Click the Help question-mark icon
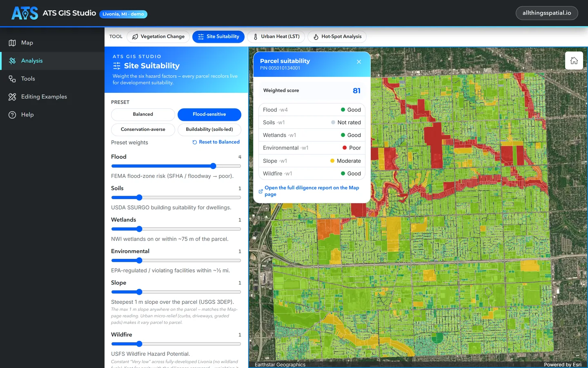 point(12,115)
